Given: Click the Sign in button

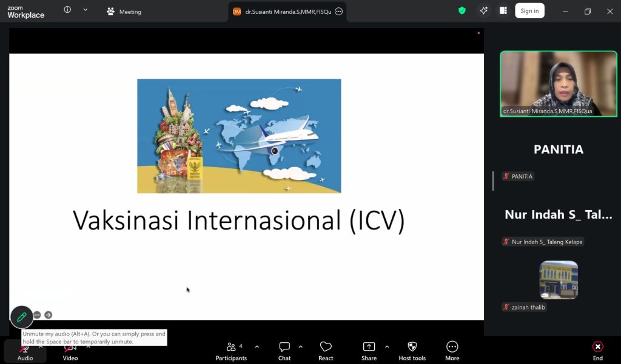Looking at the screenshot, I should coord(529,10).
